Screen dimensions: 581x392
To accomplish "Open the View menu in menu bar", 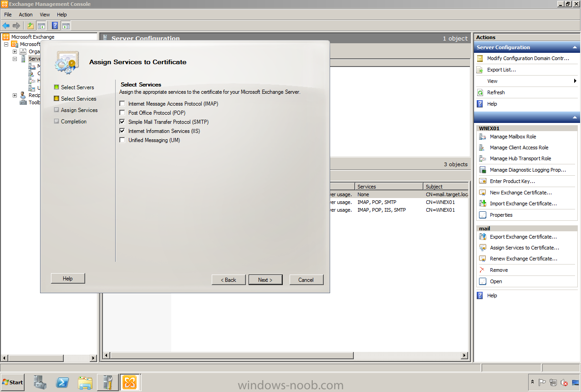I will 45,15.
